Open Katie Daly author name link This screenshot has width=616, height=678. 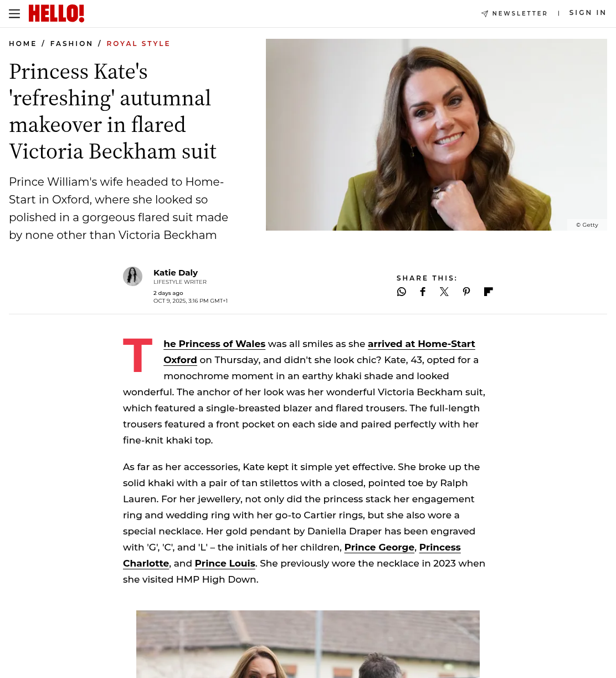(176, 273)
